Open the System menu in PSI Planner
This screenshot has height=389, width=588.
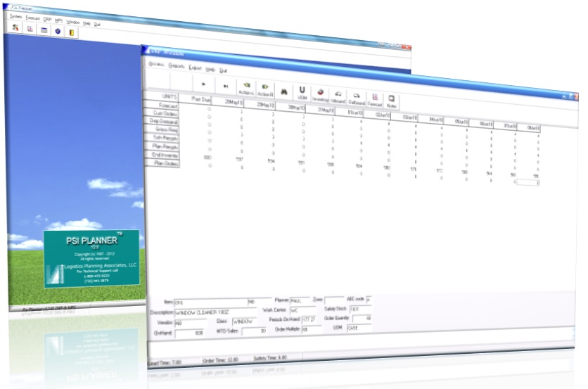point(15,16)
